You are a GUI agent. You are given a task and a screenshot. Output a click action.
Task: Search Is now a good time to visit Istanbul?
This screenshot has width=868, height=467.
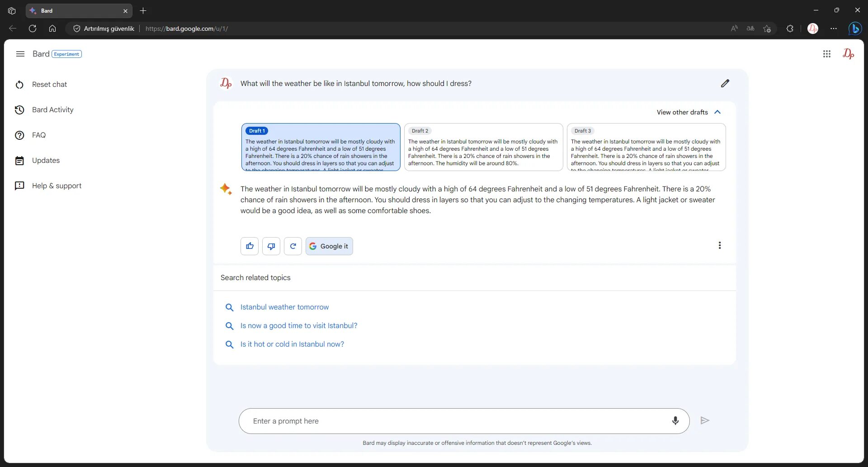pyautogui.click(x=299, y=325)
